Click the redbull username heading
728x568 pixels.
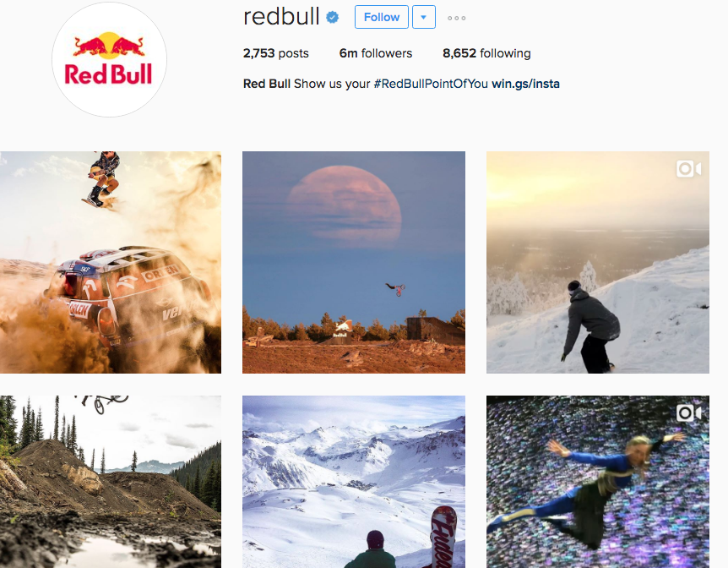281,17
